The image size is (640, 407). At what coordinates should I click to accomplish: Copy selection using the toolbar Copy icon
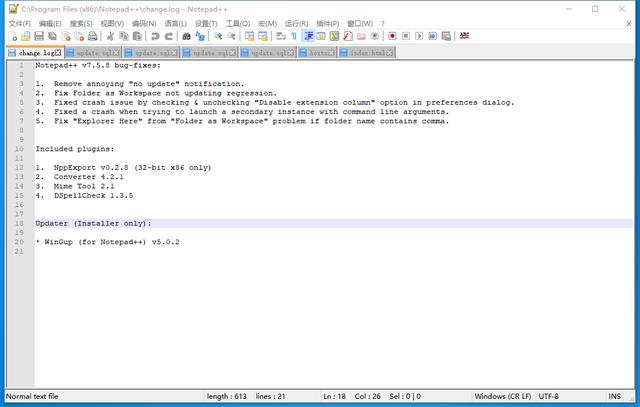pos(124,36)
